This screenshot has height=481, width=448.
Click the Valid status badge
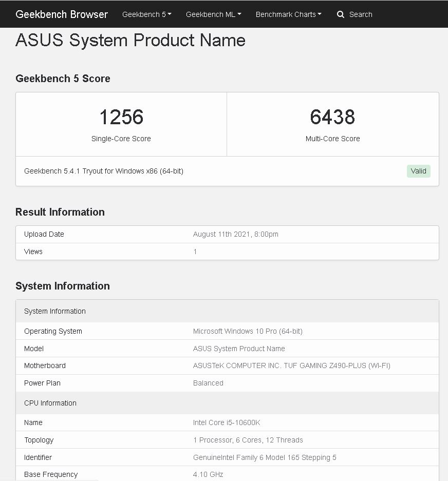[x=419, y=171]
